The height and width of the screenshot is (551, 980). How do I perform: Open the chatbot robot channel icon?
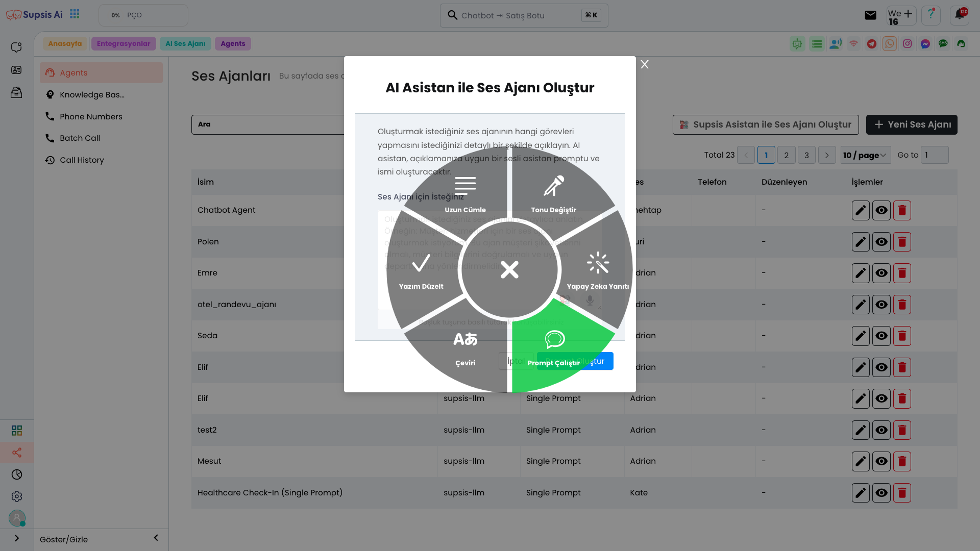(797, 44)
